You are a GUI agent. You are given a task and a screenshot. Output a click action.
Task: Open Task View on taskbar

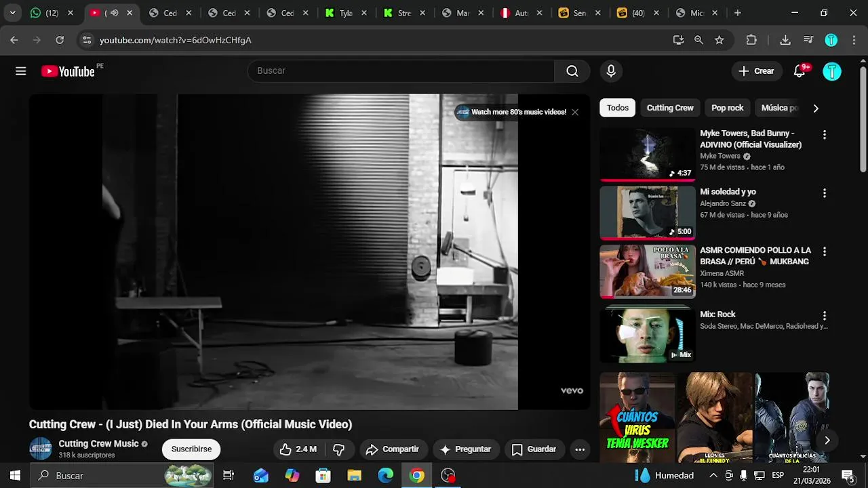click(229, 475)
